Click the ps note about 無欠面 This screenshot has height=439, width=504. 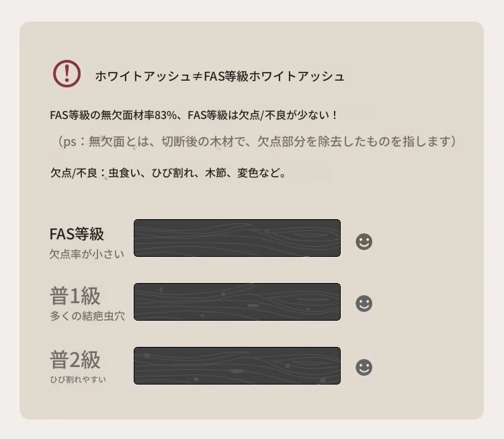coord(257,141)
